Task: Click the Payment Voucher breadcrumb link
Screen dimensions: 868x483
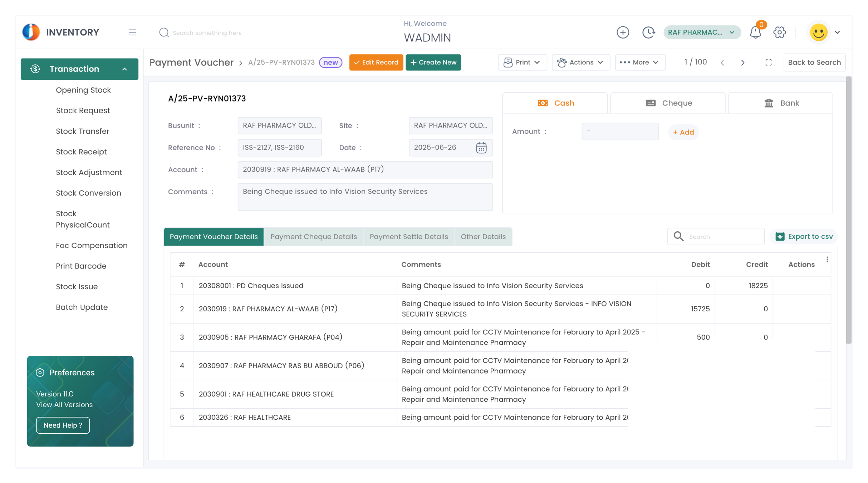Action: pos(191,63)
